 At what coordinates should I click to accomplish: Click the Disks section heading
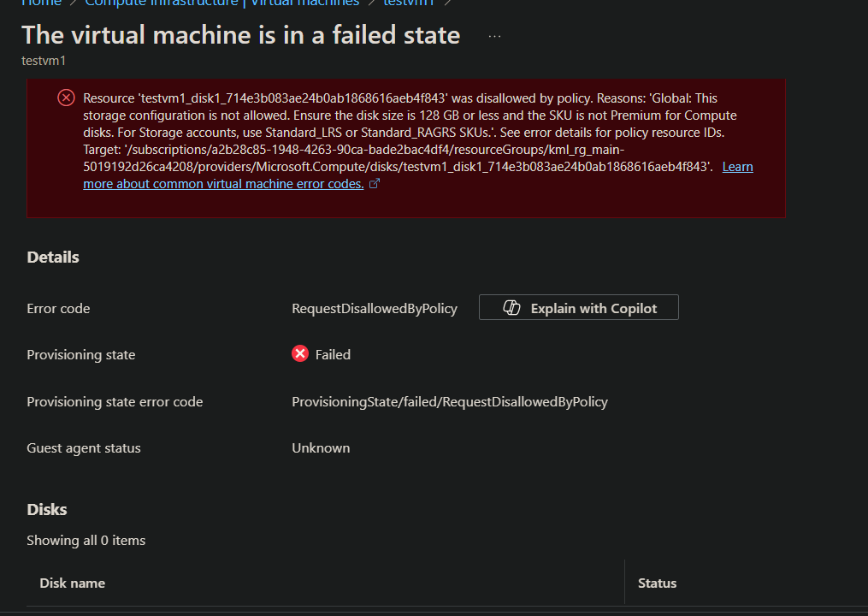47,509
